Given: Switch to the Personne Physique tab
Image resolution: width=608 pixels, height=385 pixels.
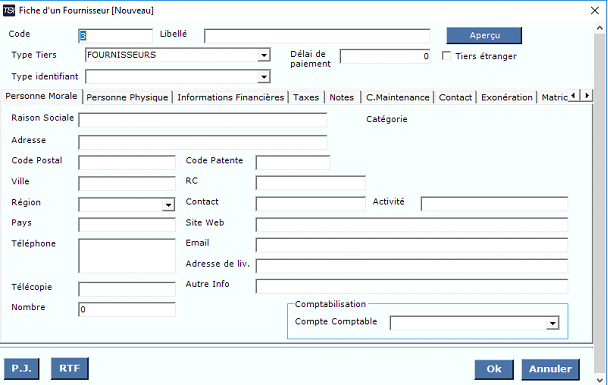Looking at the screenshot, I should pos(127,97).
